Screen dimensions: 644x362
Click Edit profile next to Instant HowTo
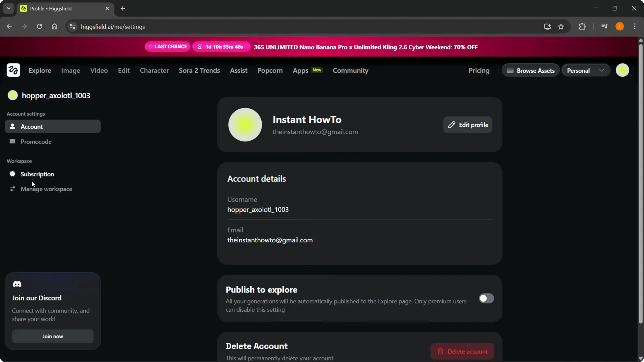[x=468, y=125]
